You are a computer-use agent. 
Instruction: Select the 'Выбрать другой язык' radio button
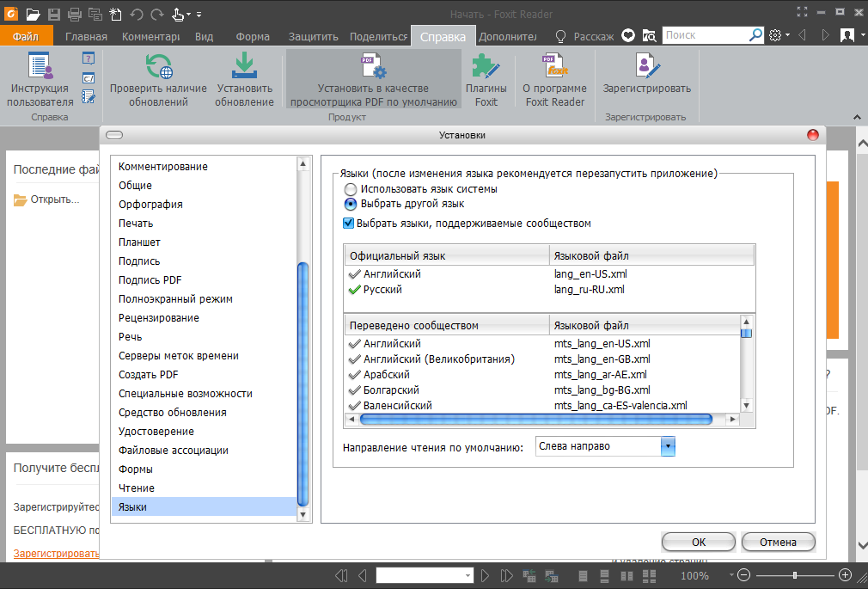point(351,204)
